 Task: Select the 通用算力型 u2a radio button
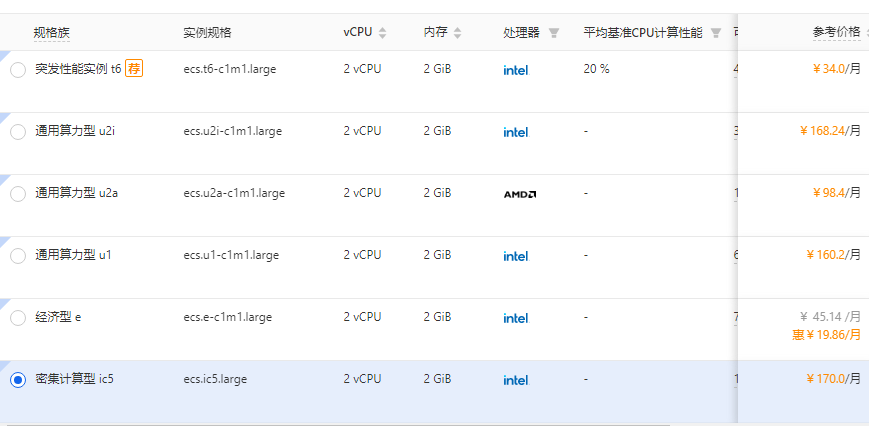[x=18, y=194]
